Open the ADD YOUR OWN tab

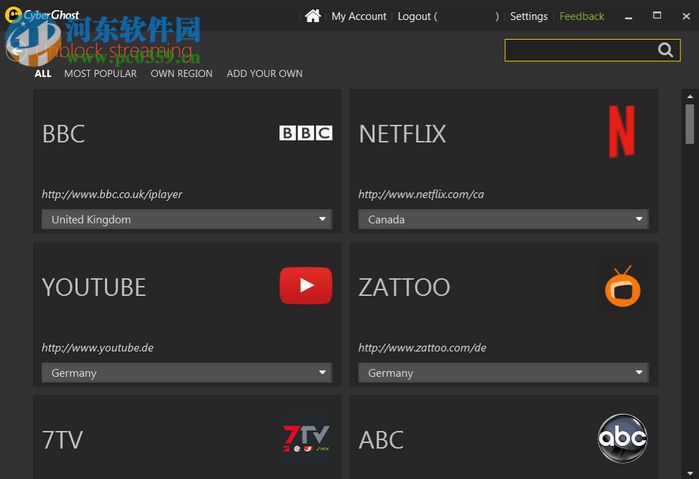pos(264,74)
